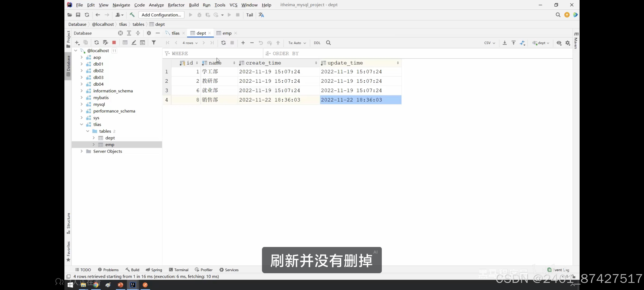Image resolution: width=644 pixels, height=290 pixels.
Task: Click the database tree filter funnel icon
Action: coord(154,43)
